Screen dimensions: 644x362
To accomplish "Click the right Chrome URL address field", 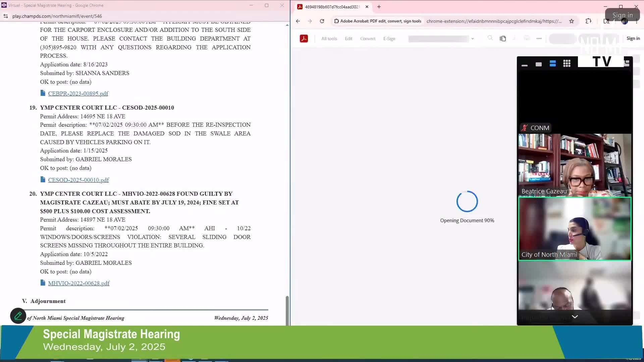I will coord(494,21).
